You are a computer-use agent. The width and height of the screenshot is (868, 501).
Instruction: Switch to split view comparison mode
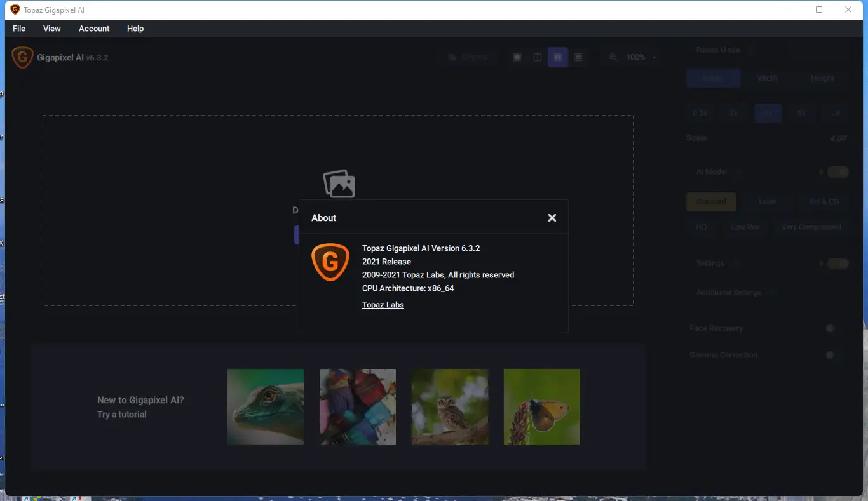pyautogui.click(x=538, y=57)
